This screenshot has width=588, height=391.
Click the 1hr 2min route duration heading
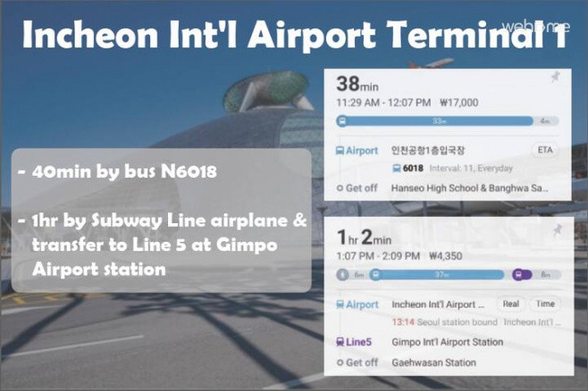366,238
